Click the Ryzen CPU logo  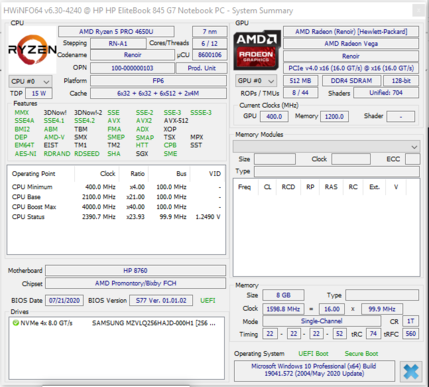[x=32, y=50]
